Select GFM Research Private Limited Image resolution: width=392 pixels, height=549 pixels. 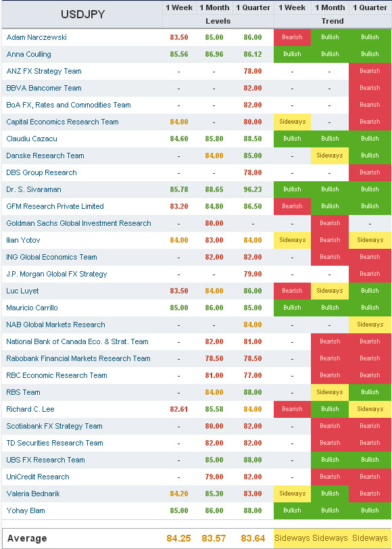pos(55,206)
